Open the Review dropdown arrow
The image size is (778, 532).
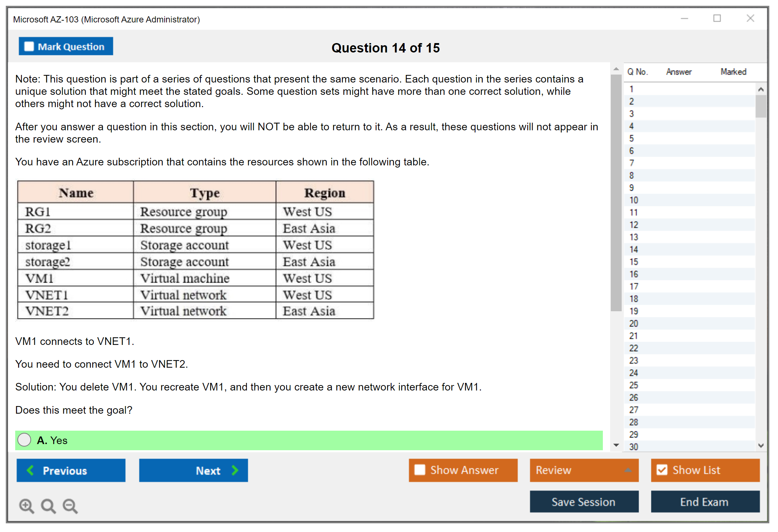click(x=628, y=470)
